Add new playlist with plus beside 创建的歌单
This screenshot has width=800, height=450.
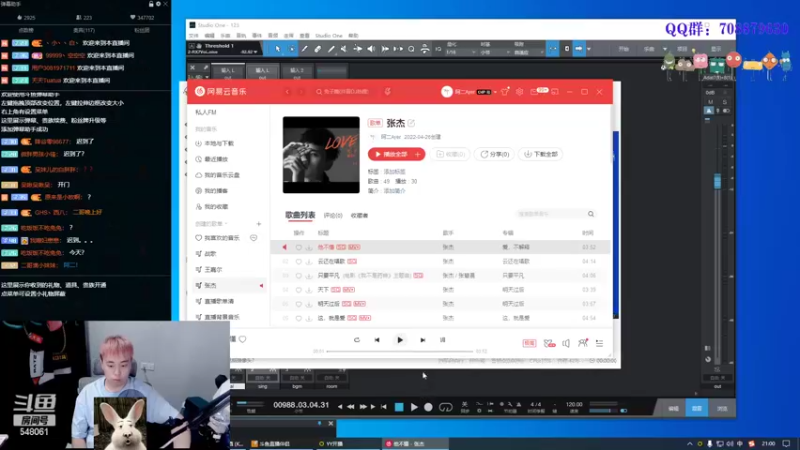259,224
